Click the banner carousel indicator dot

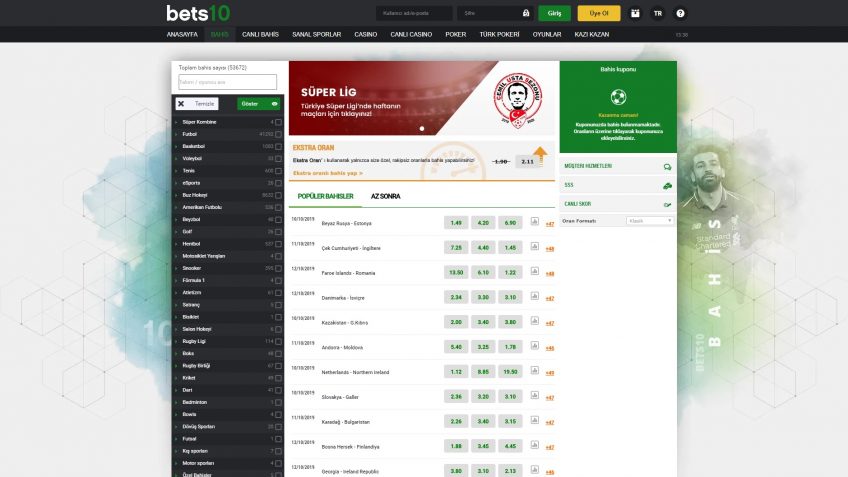coord(422,129)
